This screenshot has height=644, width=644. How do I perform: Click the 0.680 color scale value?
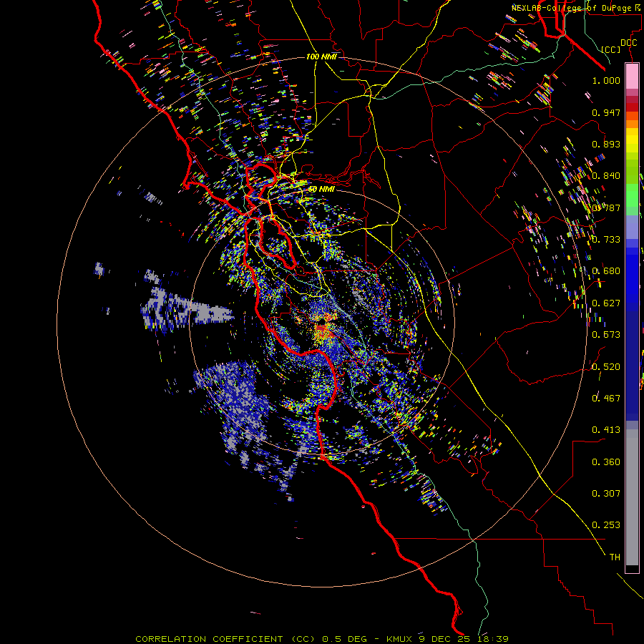(x=606, y=271)
